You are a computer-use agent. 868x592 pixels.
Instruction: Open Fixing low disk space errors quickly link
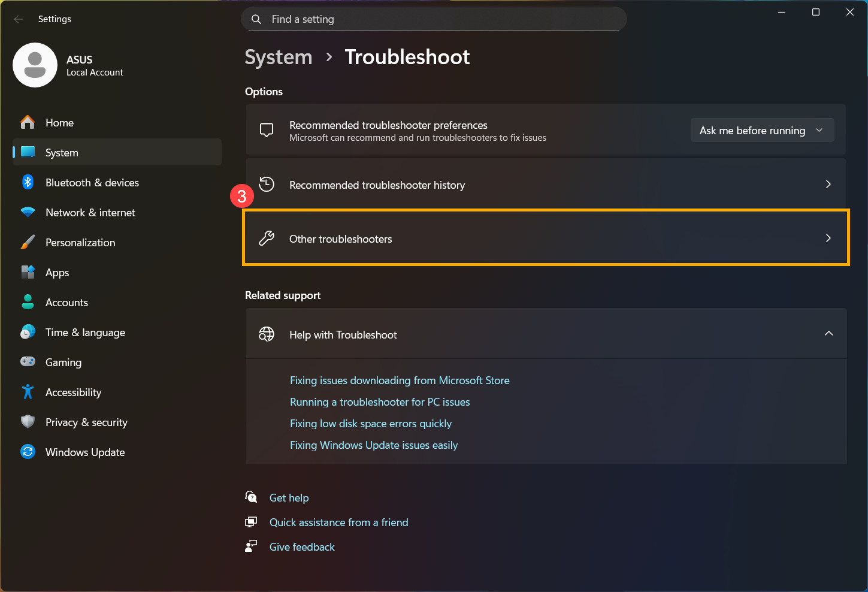click(371, 424)
